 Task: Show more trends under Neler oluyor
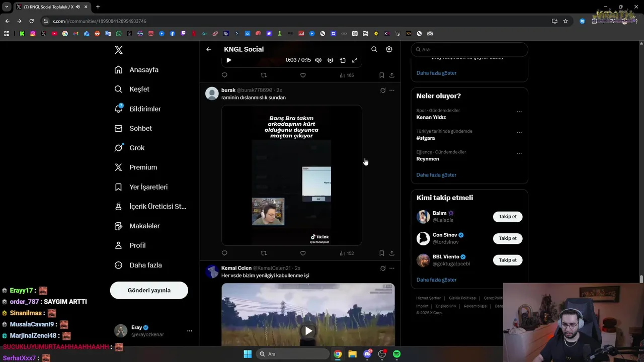(x=436, y=174)
